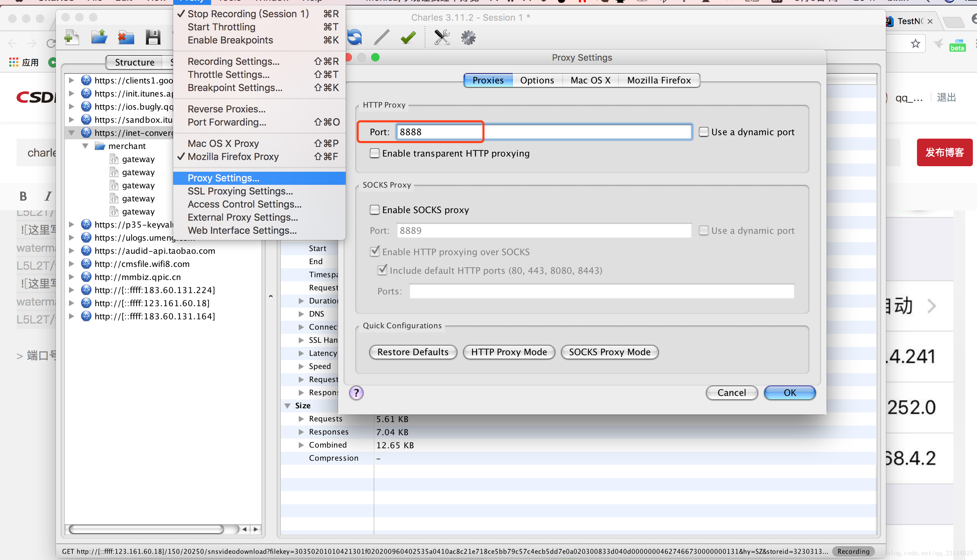Click the Structure view tab
This screenshot has height=560, width=977.
pyautogui.click(x=134, y=62)
